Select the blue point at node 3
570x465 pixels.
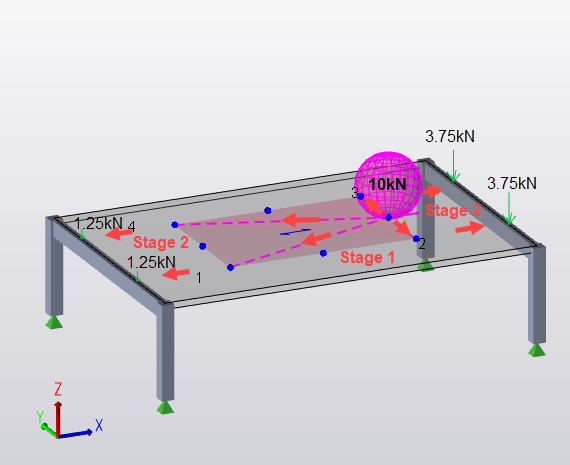tap(361, 196)
